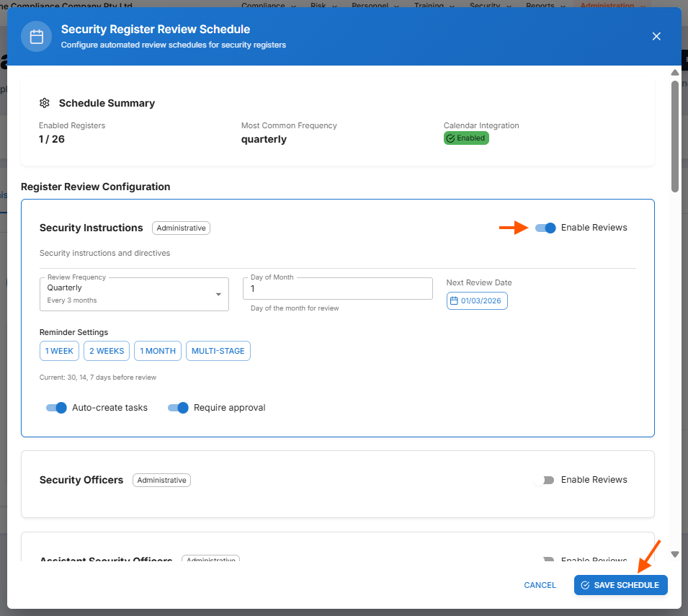Select the 1 WEEK reminder preset
The height and width of the screenshot is (616, 688).
click(59, 351)
